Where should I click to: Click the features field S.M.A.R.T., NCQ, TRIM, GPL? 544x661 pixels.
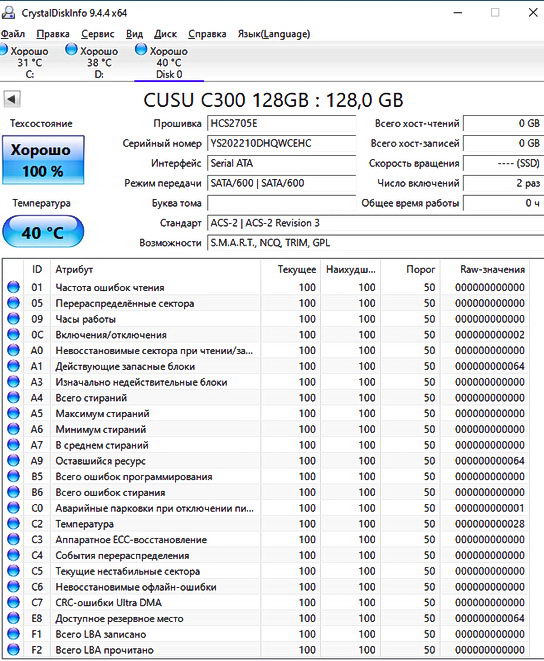tap(375, 243)
